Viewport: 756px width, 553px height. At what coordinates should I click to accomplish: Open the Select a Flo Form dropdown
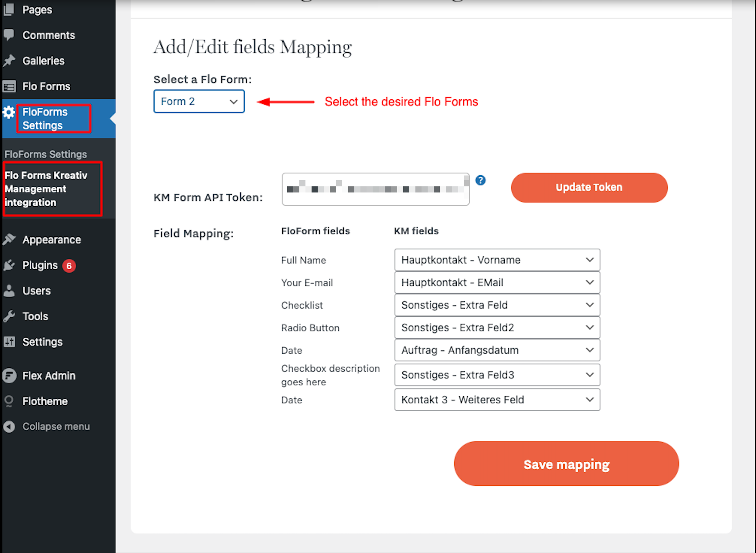(x=199, y=101)
